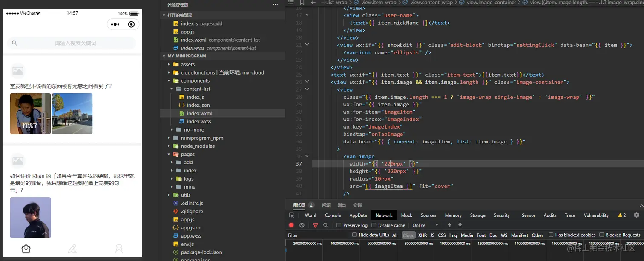This screenshot has height=261, width=644.
Task: Collapse the MY_MINIPROGRAM root folder
Action: click(164, 56)
